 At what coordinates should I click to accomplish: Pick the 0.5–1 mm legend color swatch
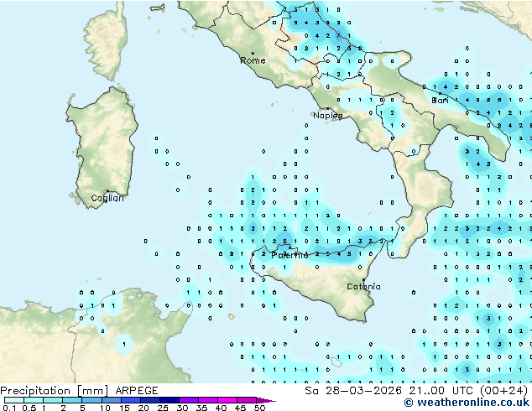tap(34, 400)
